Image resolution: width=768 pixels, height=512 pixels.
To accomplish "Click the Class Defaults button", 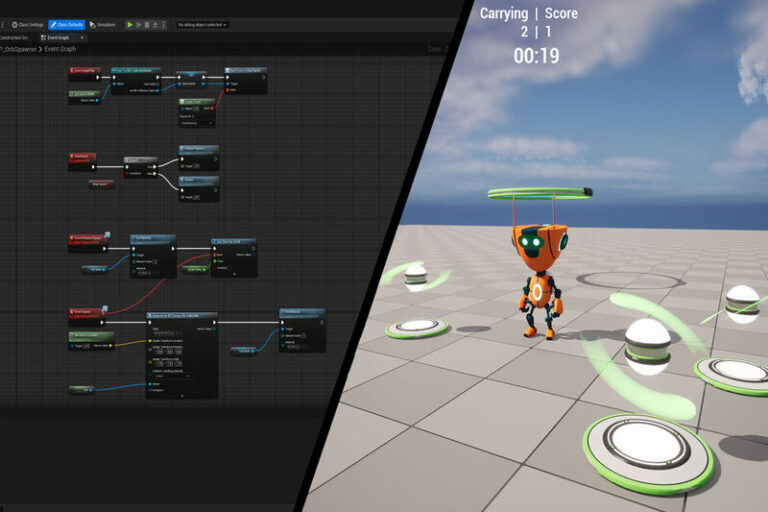I will pos(66,24).
